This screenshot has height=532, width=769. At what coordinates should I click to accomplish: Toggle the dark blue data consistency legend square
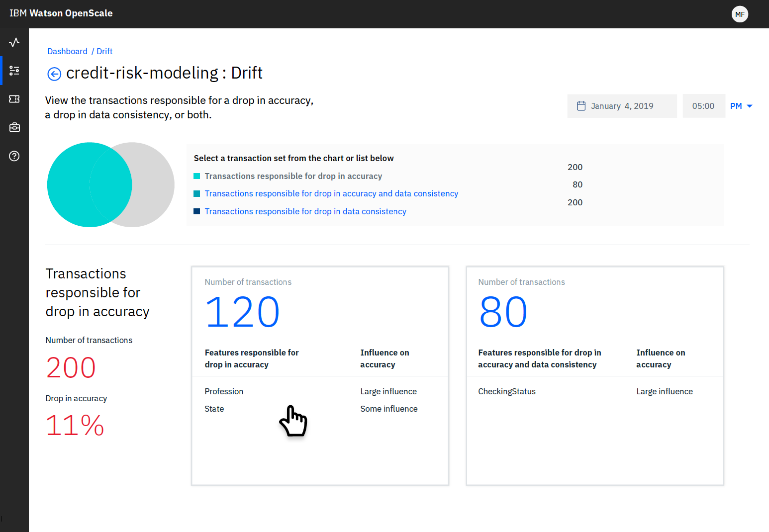(x=196, y=211)
